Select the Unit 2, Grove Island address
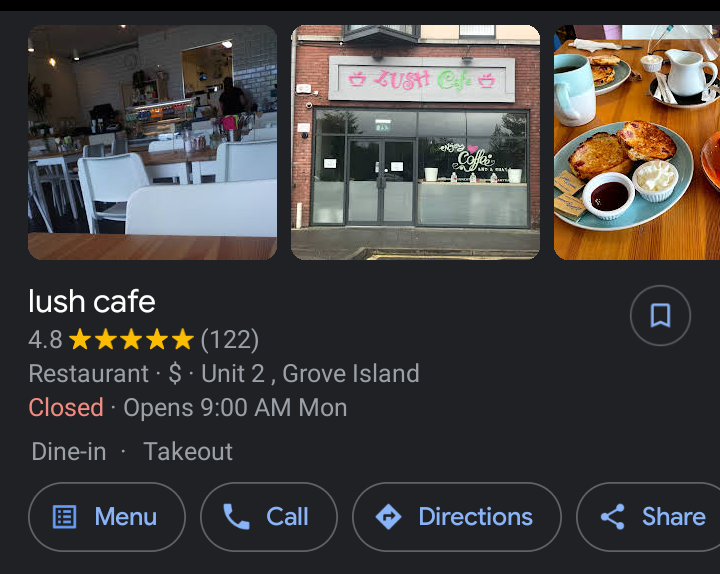The height and width of the screenshot is (574, 720). click(310, 373)
